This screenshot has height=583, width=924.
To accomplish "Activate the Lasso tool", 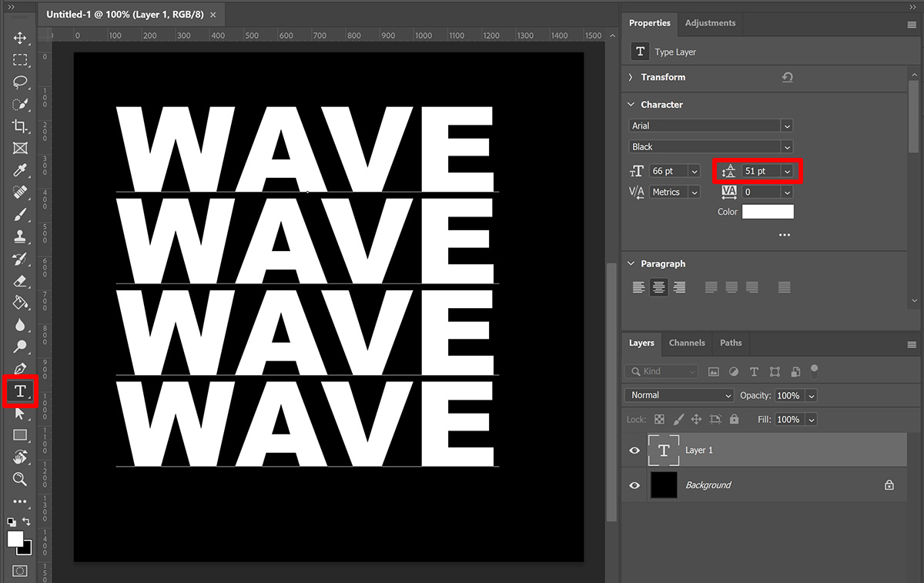I will pos(19,82).
